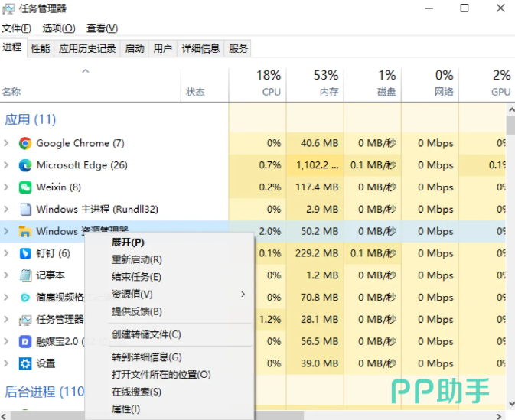Viewport: 515px width, 420px height.
Task: Open the 选项(O) menu
Action: [59, 28]
